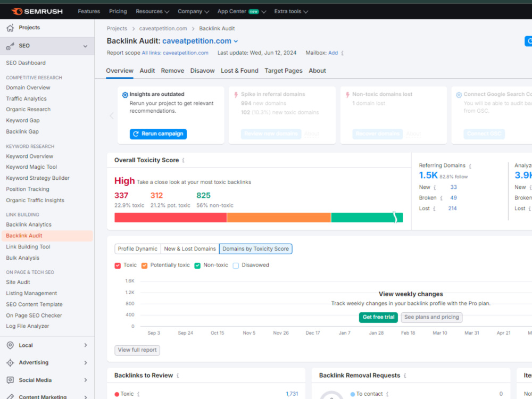Click the SEO key icon in sidebar
This screenshot has width=532, height=399.
tap(10, 46)
